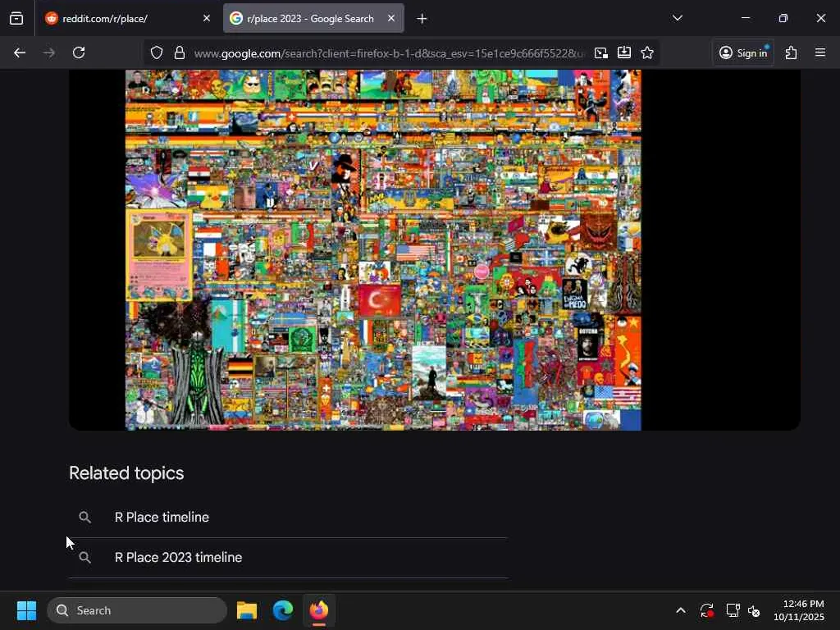The width and height of the screenshot is (840, 630).
Task: Open the Windows Start menu
Action: point(26,610)
